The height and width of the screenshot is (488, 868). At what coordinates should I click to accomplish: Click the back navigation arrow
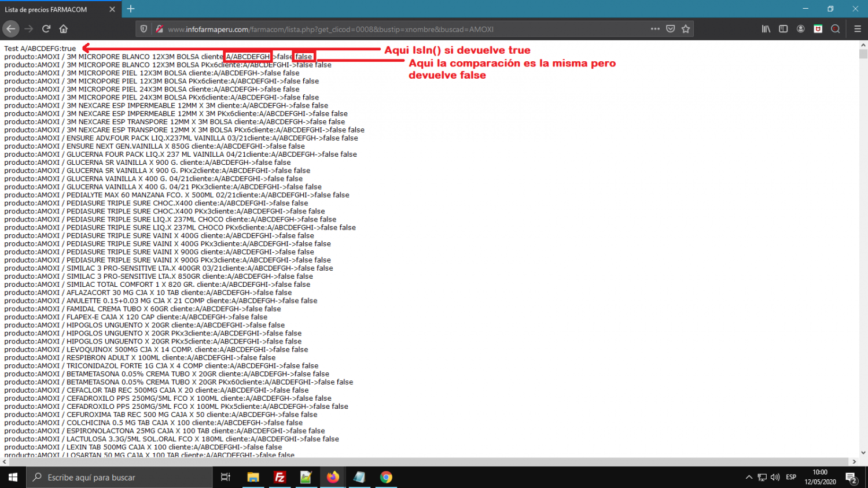pyautogui.click(x=11, y=29)
